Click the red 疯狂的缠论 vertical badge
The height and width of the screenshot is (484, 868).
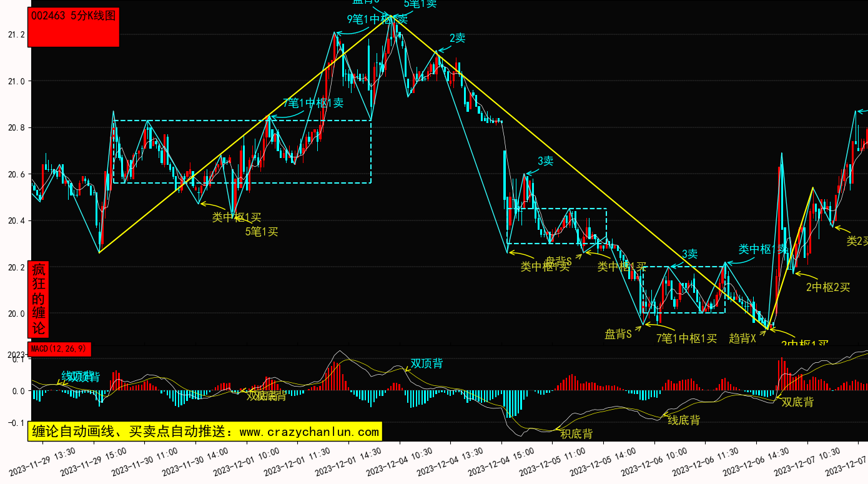39,299
